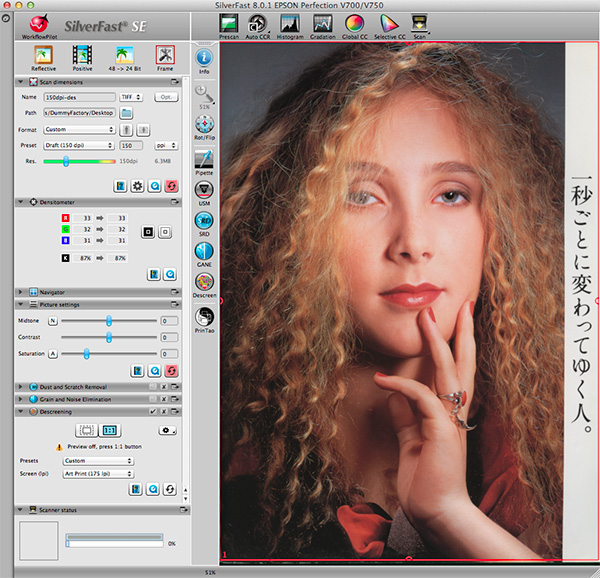Open the USM sharpening tool
This screenshot has width=600, height=578.
[x=204, y=191]
